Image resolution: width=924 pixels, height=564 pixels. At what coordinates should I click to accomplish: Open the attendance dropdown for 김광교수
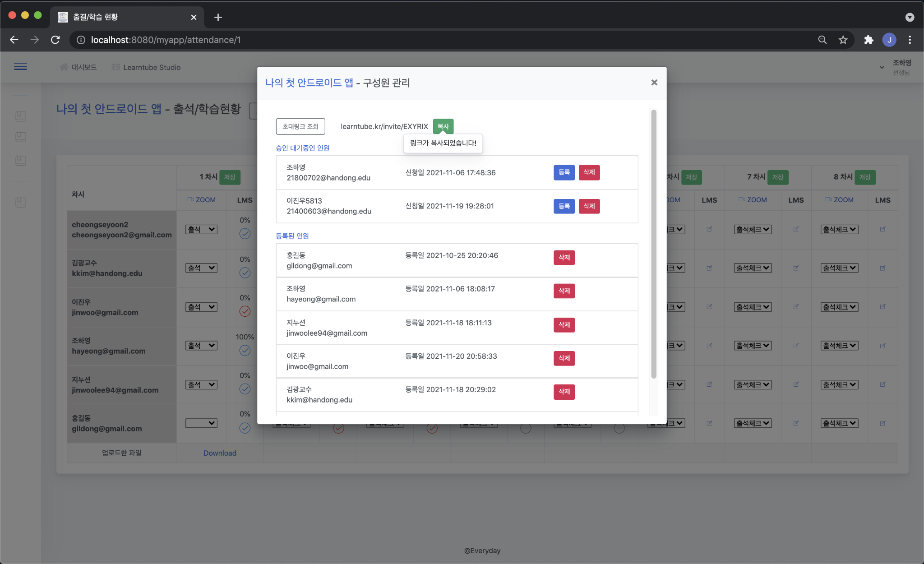pyautogui.click(x=201, y=268)
